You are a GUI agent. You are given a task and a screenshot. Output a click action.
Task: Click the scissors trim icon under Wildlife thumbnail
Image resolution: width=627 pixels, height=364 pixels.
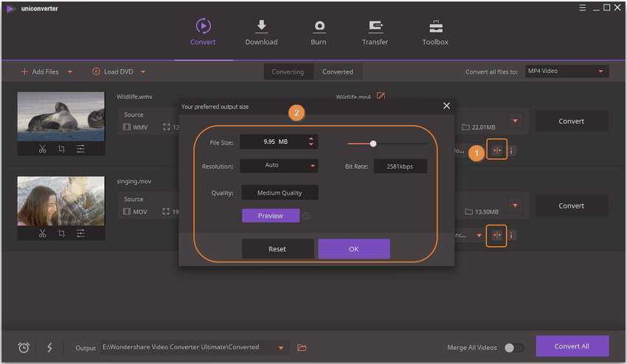[43, 149]
